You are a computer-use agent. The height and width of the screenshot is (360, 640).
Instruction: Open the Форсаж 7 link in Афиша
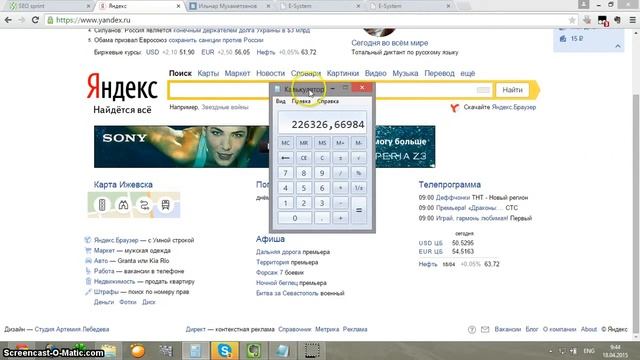click(269, 273)
